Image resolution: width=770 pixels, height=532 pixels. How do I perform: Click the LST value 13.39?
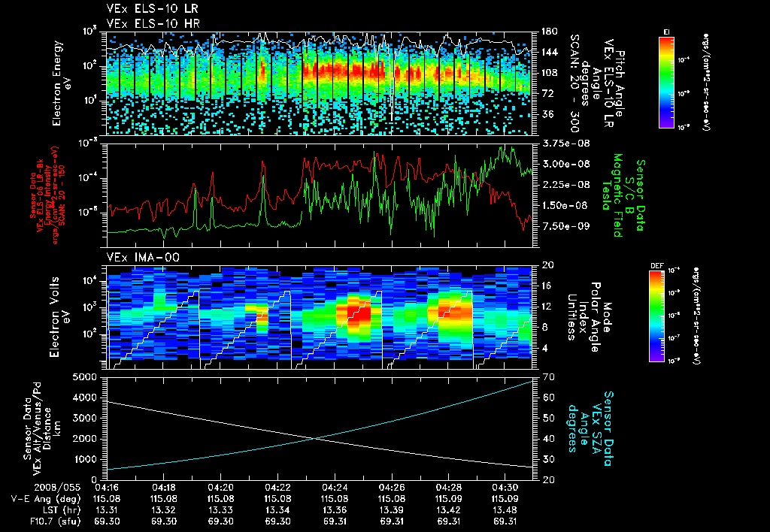[x=392, y=510]
